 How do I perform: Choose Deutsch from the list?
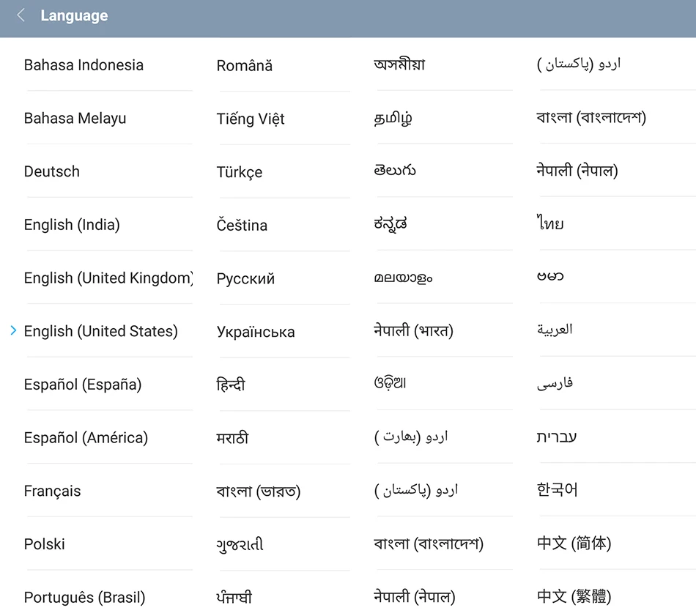[52, 171]
